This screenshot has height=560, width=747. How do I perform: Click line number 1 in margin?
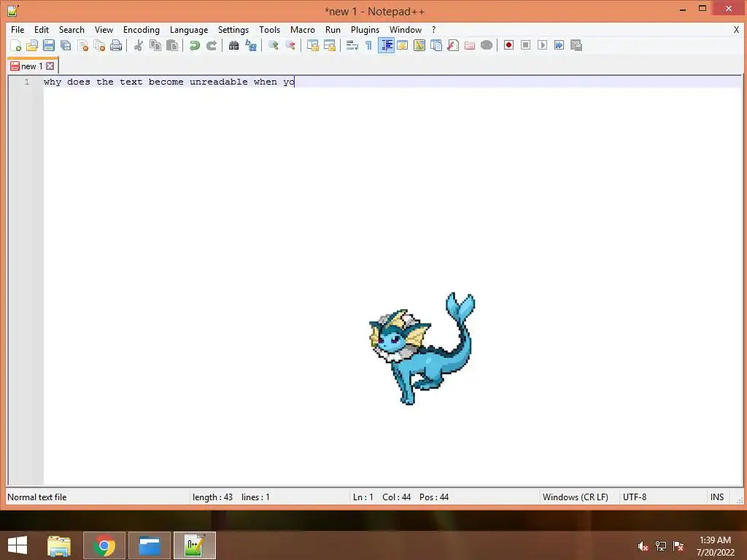27,82
